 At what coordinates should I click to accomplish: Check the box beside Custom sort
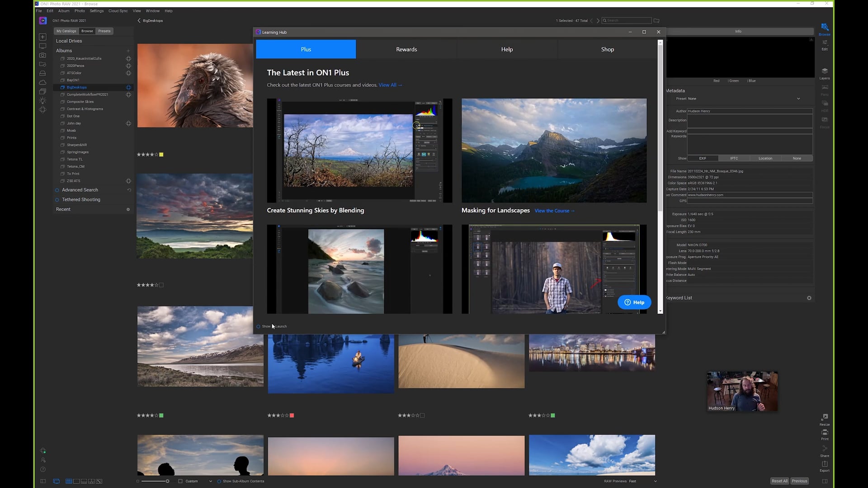(180, 481)
